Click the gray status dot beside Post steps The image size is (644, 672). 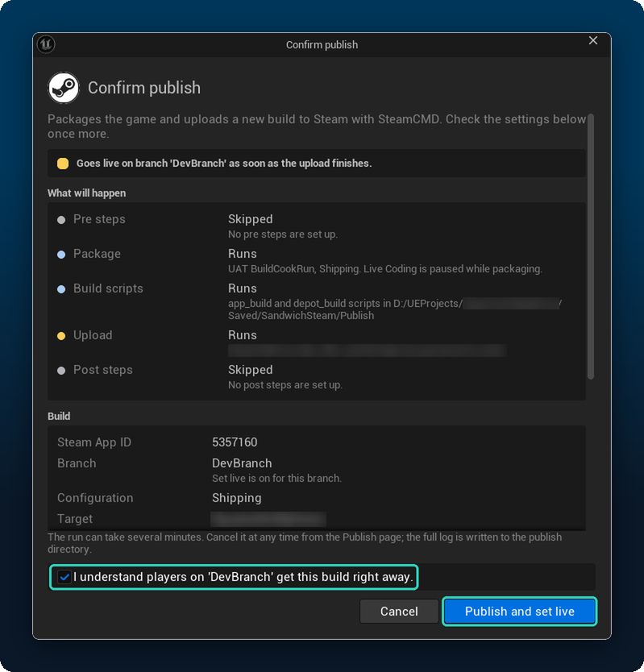[x=61, y=371]
